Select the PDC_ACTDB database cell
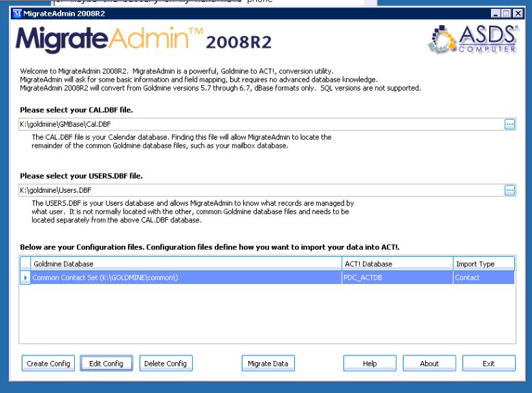The height and width of the screenshot is (393, 532). coord(397,278)
